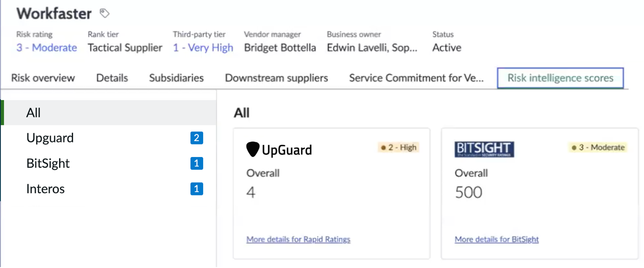Click business owner Edwin Lavelli value
The image size is (644, 268).
(372, 48)
